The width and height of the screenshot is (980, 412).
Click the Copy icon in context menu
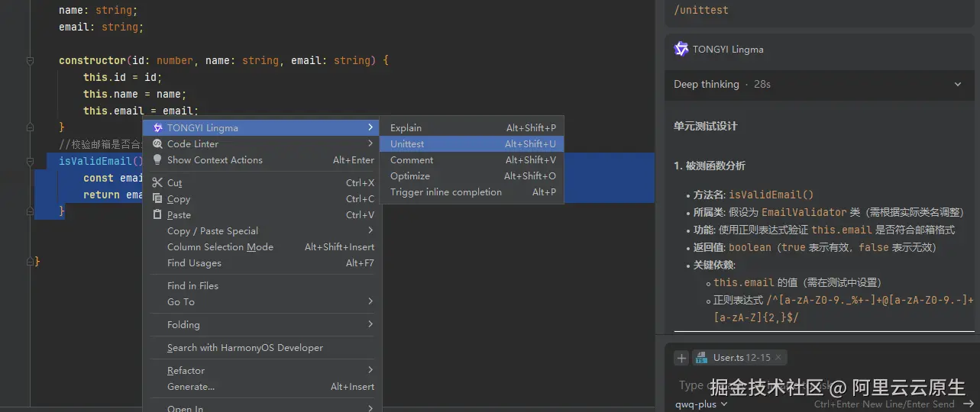[157, 199]
